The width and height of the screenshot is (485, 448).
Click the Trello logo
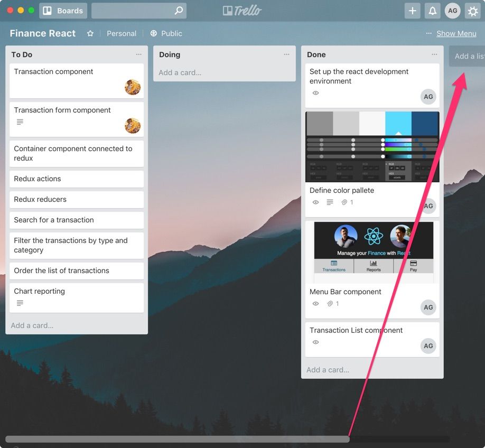(x=242, y=11)
